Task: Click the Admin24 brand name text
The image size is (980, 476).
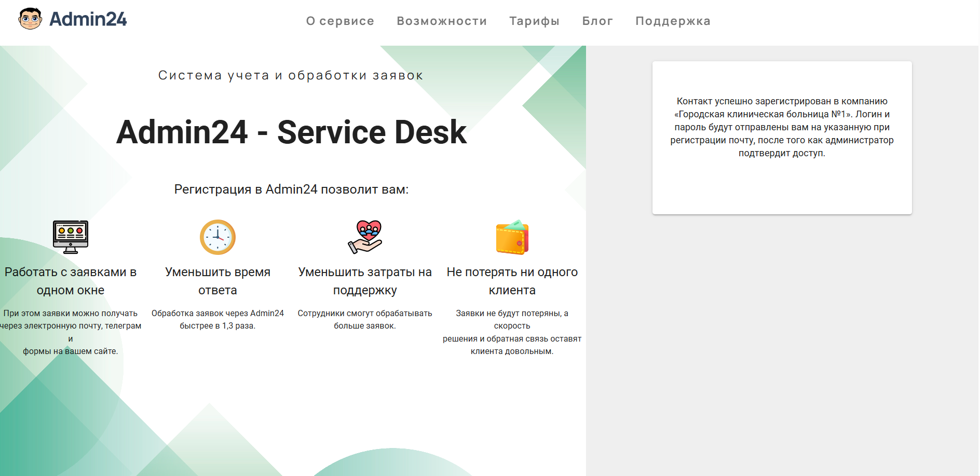Action: pyautogui.click(x=88, y=19)
